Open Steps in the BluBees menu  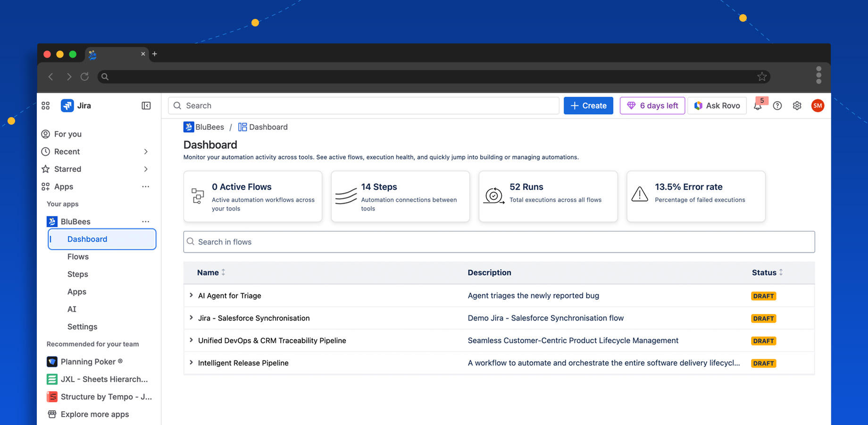tap(78, 274)
